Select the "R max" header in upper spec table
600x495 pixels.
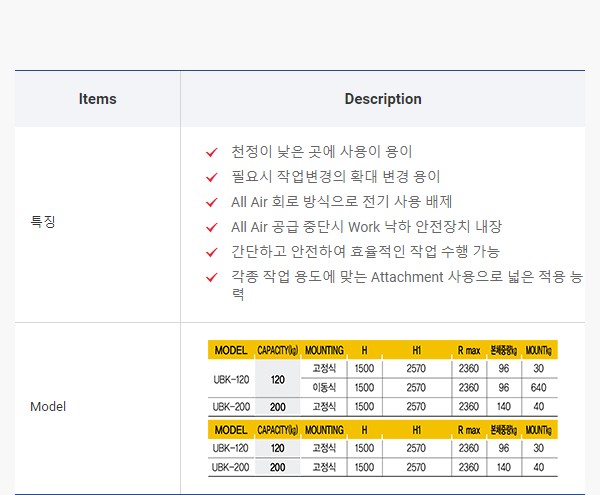click(468, 350)
